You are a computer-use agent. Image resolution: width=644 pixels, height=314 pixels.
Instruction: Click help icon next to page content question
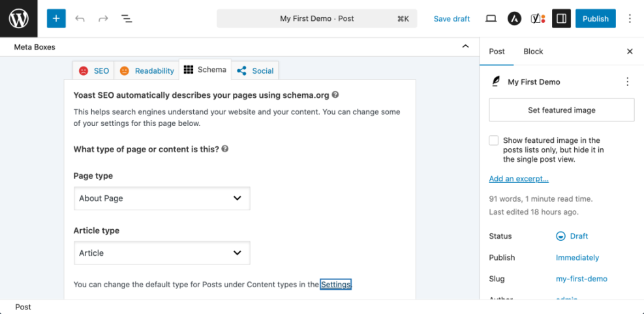coord(224,149)
